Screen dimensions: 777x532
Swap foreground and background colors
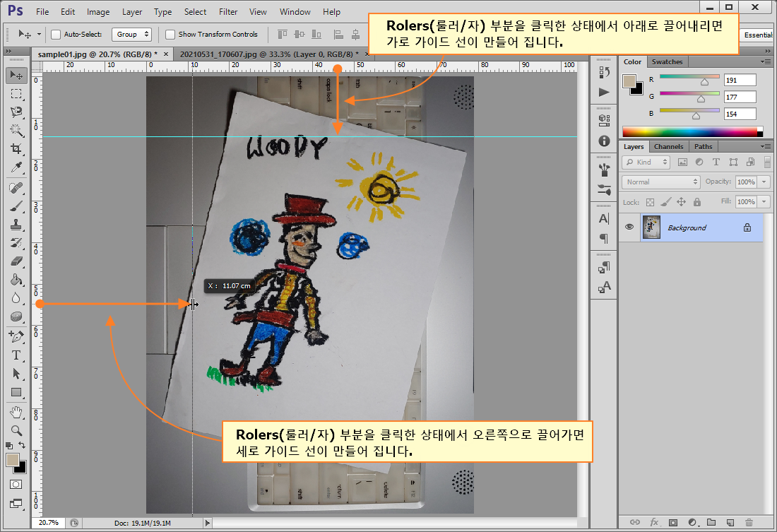coord(22,445)
